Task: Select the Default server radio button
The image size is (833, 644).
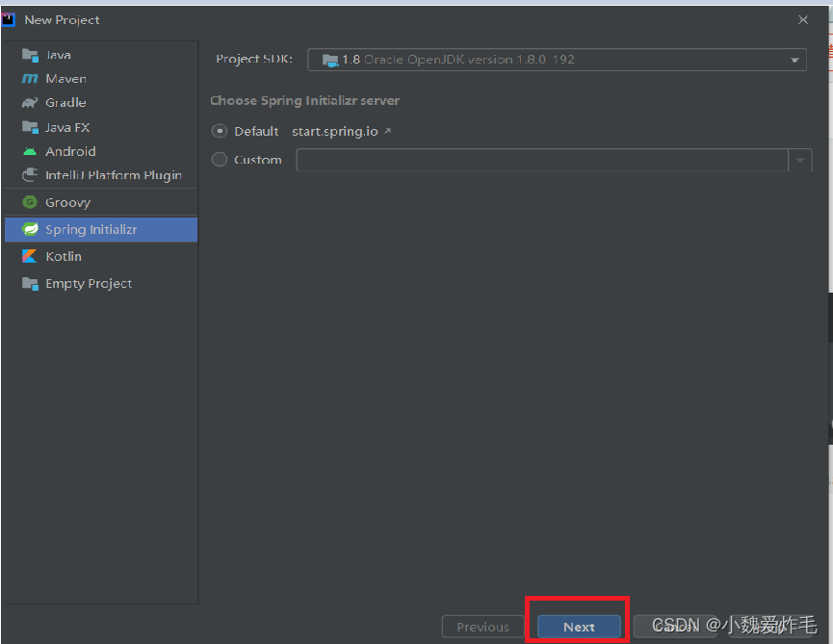Action: click(x=220, y=131)
